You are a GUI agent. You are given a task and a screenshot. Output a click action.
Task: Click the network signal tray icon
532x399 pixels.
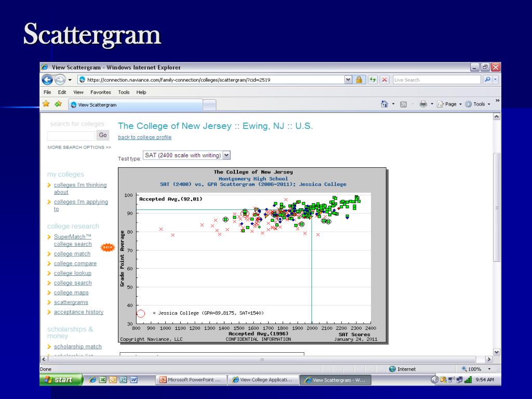tap(468, 380)
